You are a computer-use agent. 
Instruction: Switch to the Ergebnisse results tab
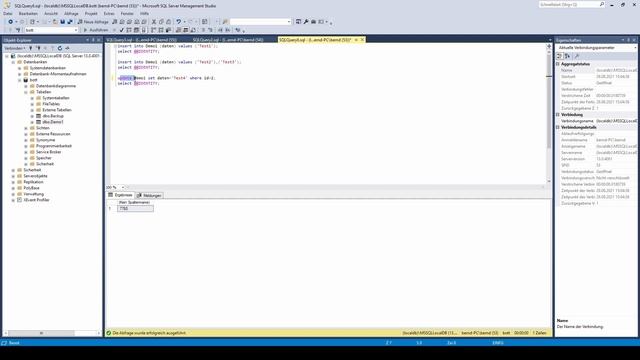tap(120, 195)
